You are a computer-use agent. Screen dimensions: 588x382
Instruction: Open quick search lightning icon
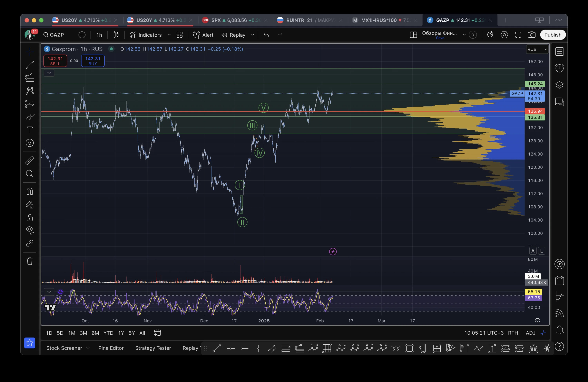(x=490, y=35)
